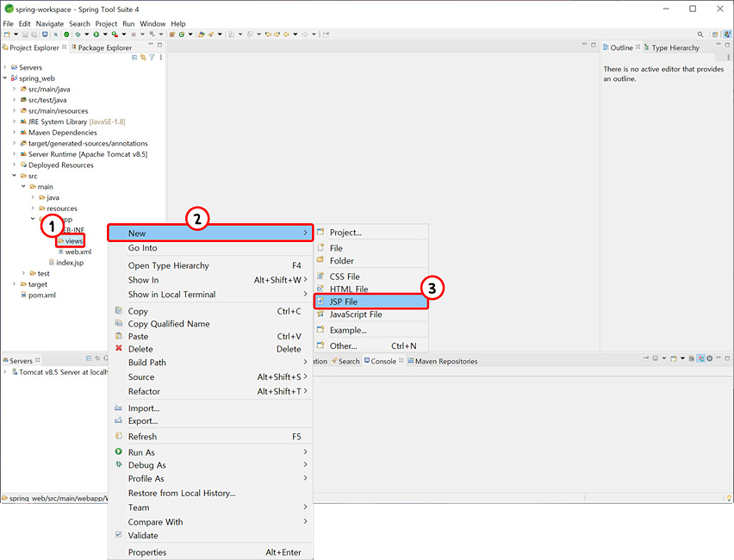Viewport: 734px width, 560px height.
Task: Click the New Java Class toolbar icon
Action: 182,34
